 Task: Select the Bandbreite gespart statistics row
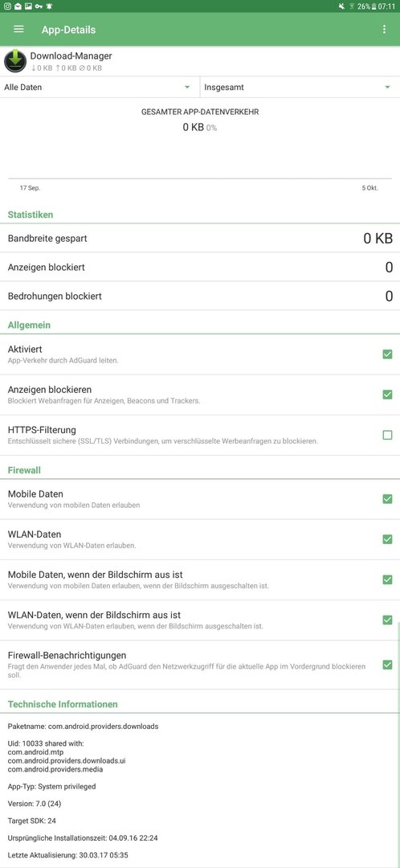click(x=200, y=239)
